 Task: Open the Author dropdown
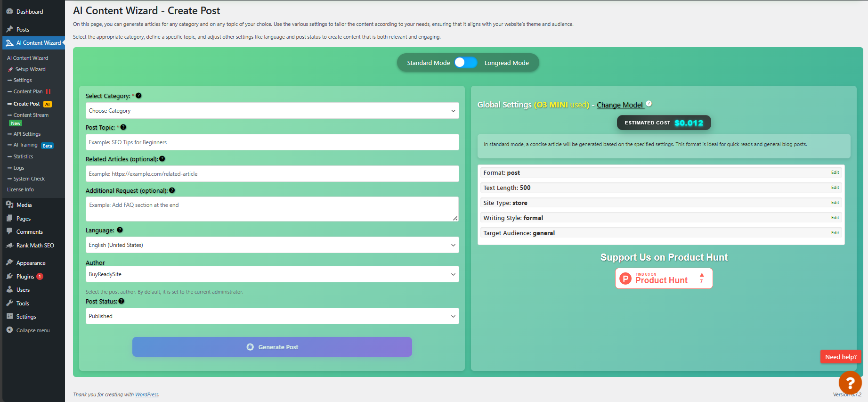272,274
